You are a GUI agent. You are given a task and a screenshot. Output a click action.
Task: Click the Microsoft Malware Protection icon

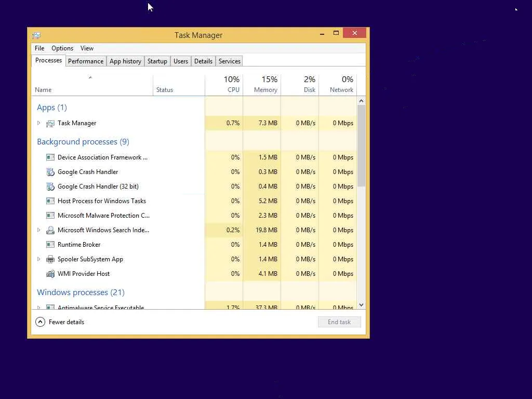(x=50, y=216)
